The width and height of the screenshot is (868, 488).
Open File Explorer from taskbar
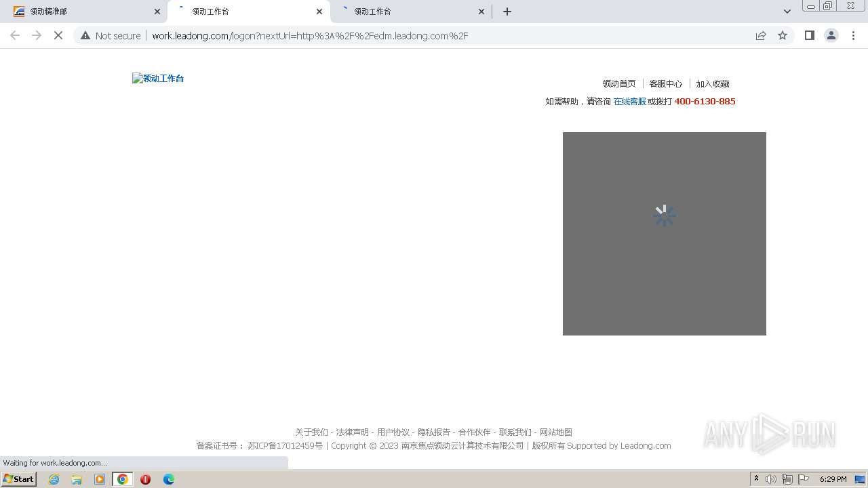77,479
